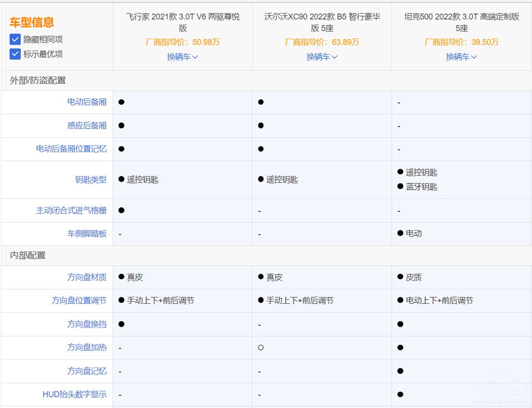Open the HUD抬头数字显示 link

pyautogui.click(x=74, y=394)
